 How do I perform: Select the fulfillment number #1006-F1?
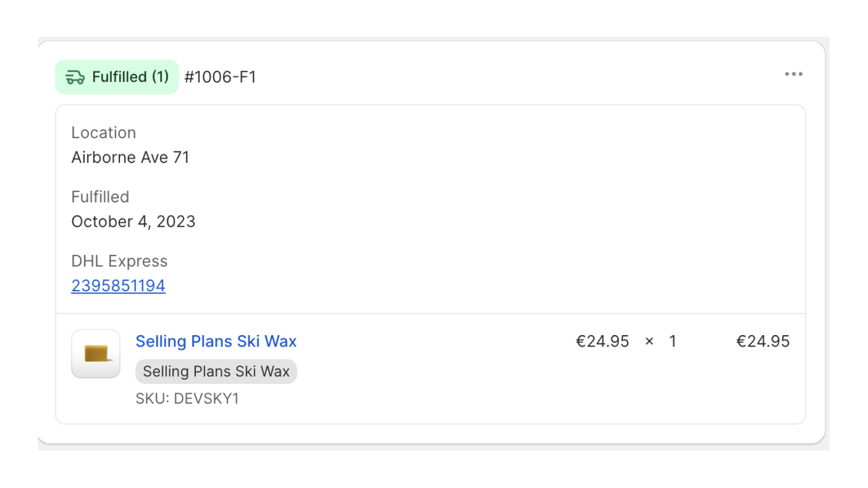pos(220,77)
